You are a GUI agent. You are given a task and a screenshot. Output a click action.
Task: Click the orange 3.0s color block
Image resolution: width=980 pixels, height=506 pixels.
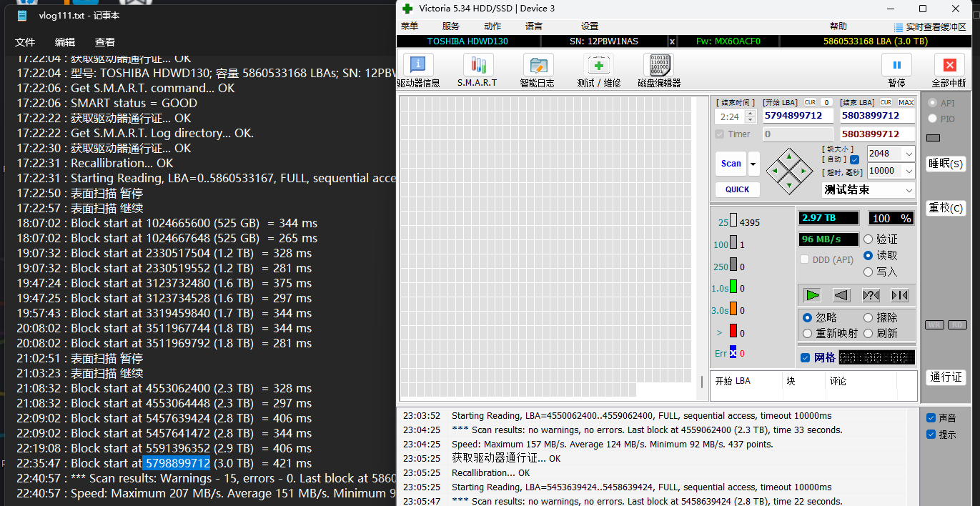pos(733,309)
